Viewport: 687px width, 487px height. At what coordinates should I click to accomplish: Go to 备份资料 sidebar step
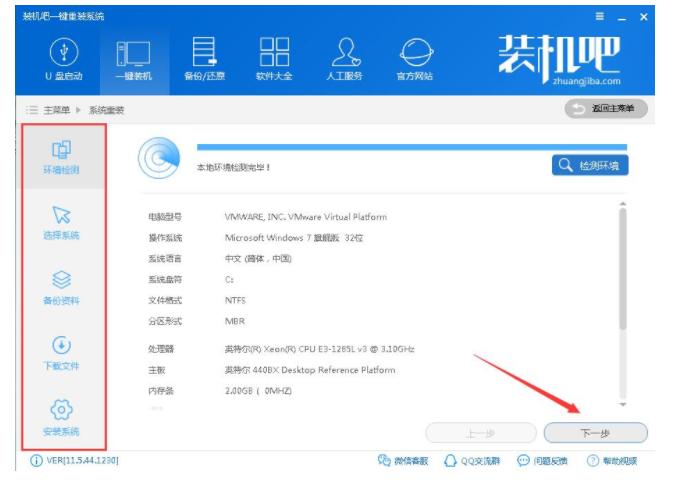point(61,288)
